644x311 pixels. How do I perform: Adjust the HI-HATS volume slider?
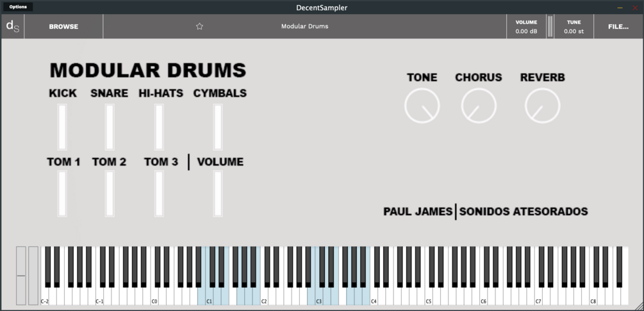(x=160, y=127)
